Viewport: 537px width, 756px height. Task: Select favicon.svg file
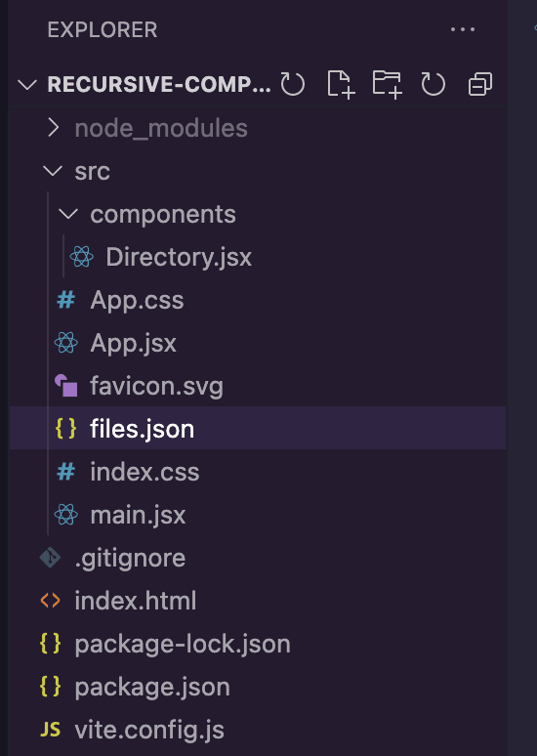point(258,386)
